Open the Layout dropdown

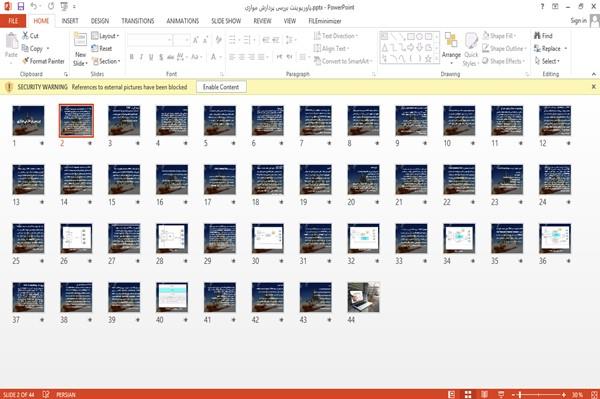105,36
